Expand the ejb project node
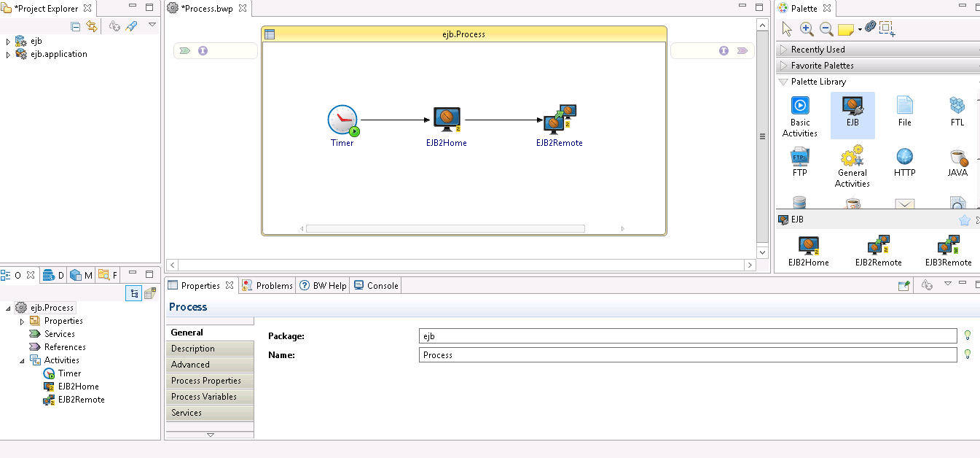 8,42
